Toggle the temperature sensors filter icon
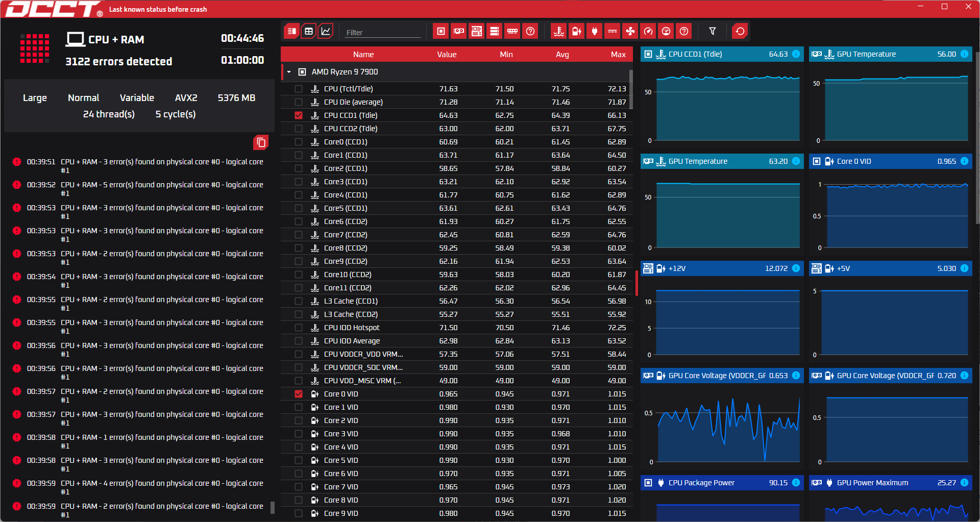The image size is (980, 522). [x=559, y=31]
